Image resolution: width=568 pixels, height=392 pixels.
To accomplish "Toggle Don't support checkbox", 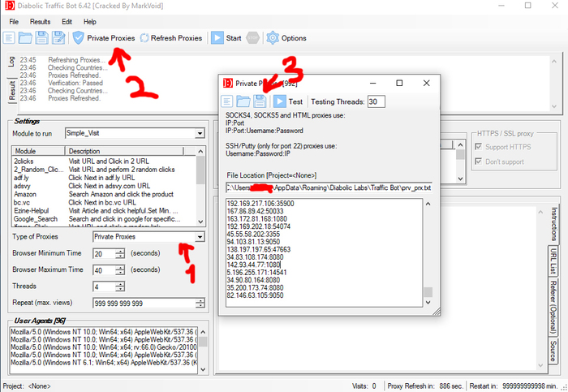I will pos(479,162).
